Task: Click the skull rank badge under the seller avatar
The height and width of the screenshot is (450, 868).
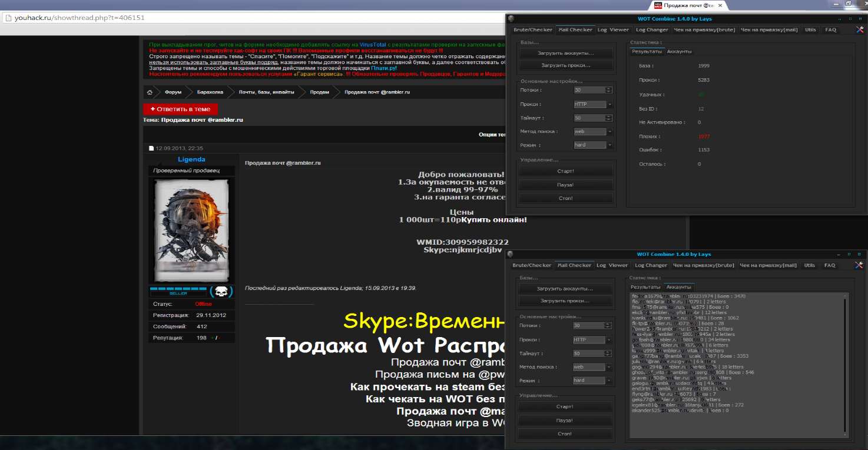Action: (x=220, y=291)
